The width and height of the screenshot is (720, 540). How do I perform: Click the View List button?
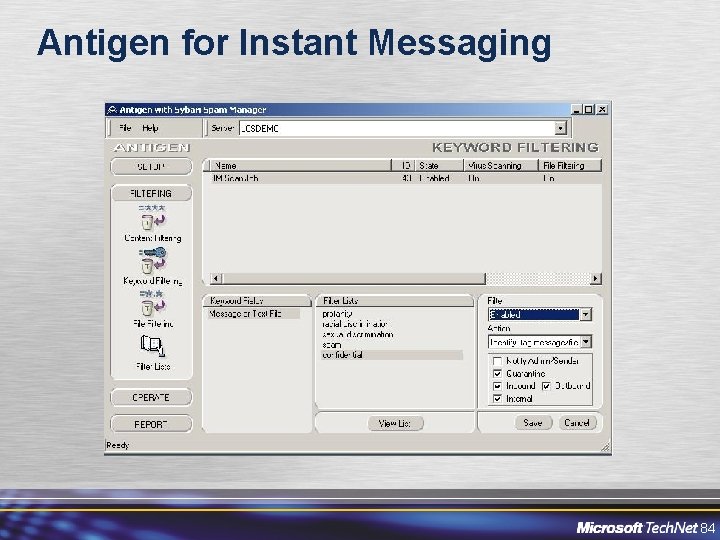point(395,423)
